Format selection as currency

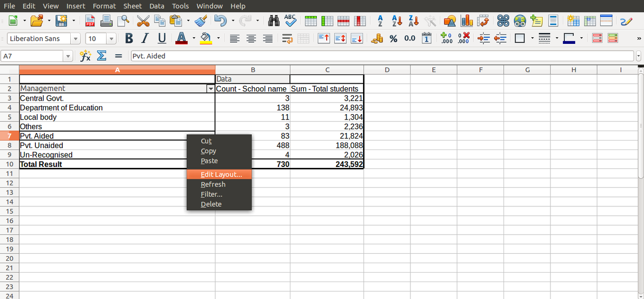377,38
